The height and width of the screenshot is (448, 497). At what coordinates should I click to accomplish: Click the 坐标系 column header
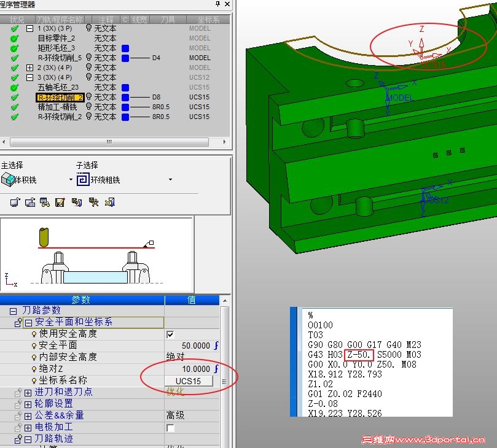208,20
